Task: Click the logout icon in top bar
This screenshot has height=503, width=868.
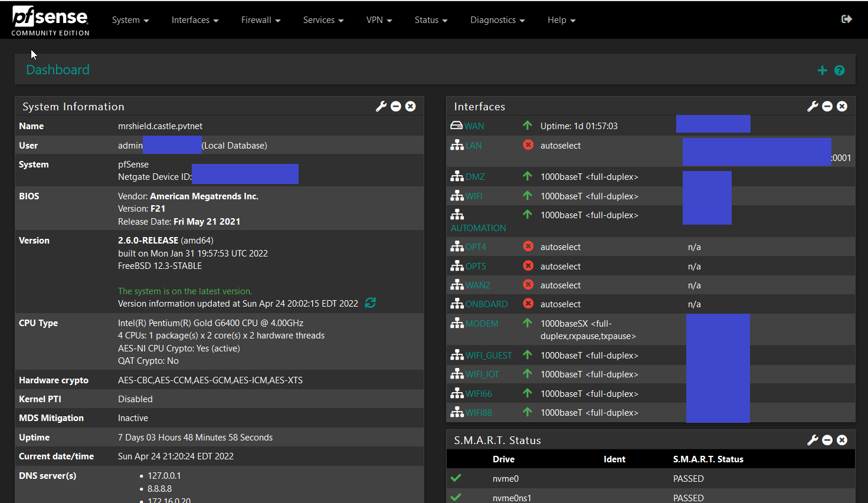Action: click(x=847, y=19)
